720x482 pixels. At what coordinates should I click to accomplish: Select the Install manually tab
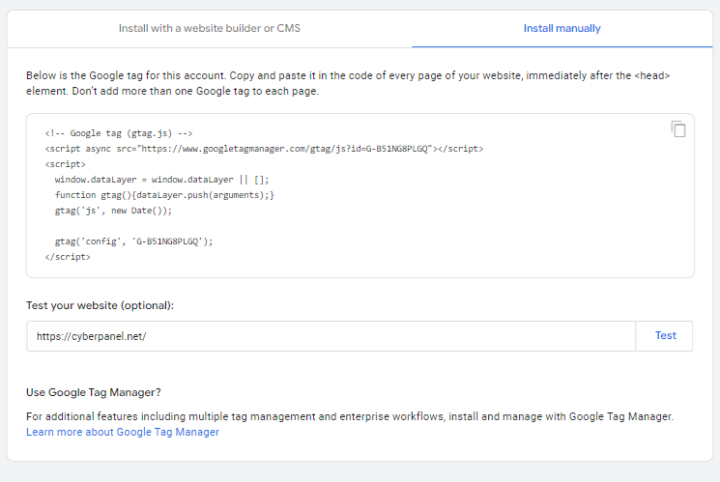coord(562,28)
